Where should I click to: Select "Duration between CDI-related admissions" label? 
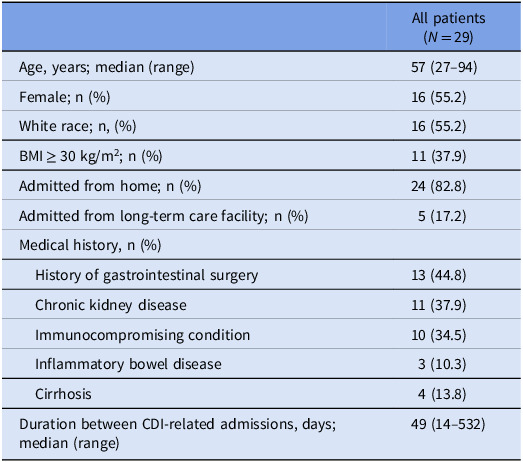pyautogui.click(x=177, y=434)
